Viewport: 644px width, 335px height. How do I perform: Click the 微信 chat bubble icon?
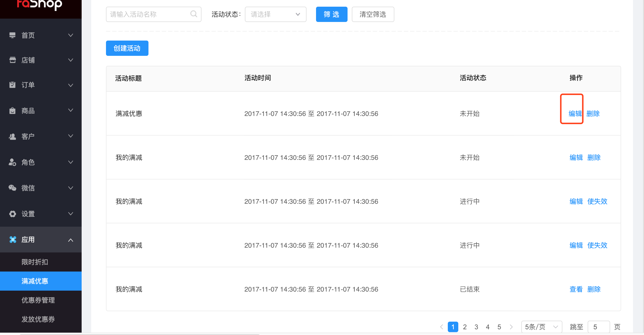point(12,188)
